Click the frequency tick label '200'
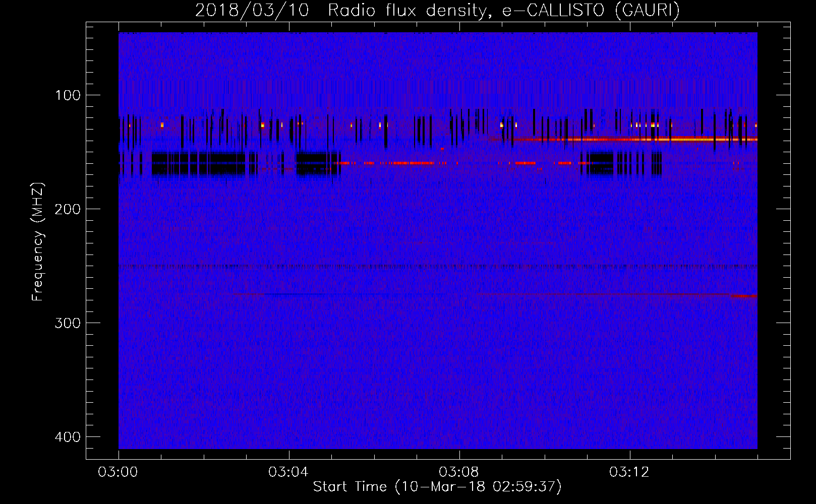The image size is (816, 504). pyautogui.click(x=68, y=209)
